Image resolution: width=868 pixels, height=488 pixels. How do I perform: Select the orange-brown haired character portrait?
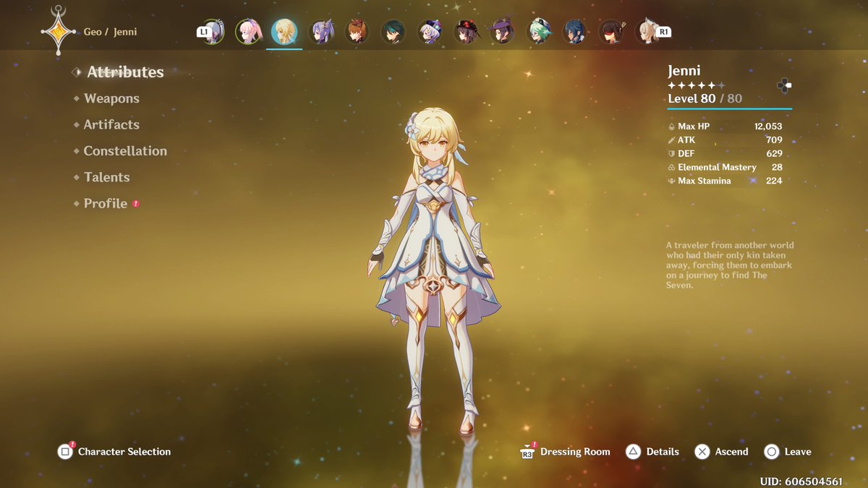tap(357, 32)
